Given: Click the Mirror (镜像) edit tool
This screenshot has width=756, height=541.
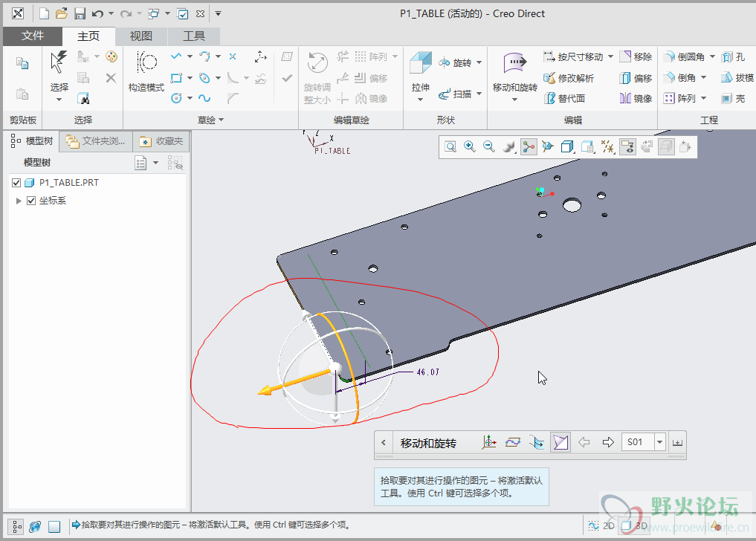Looking at the screenshot, I should pos(636,99).
